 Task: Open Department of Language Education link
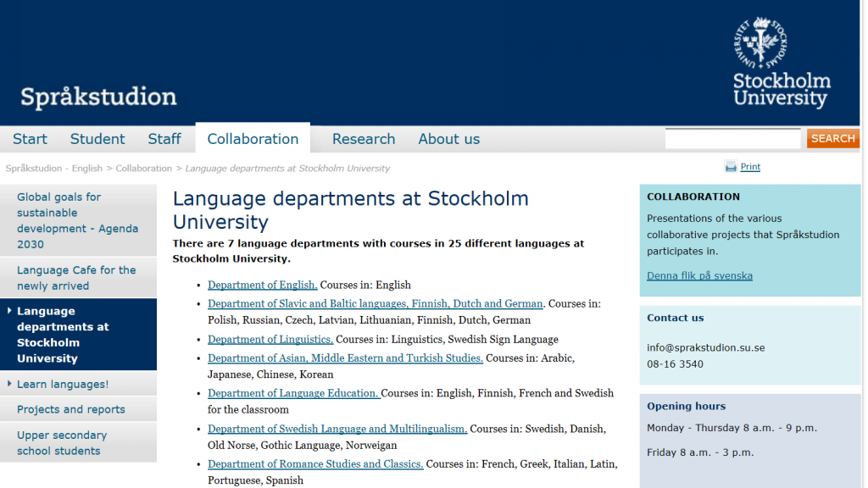point(294,393)
